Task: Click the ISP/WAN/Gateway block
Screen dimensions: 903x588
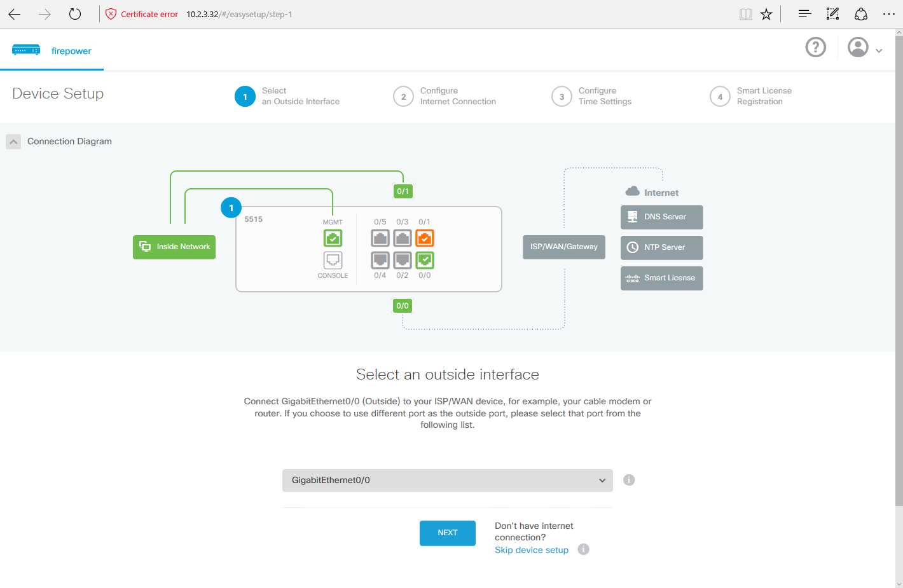Action: (564, 247)
